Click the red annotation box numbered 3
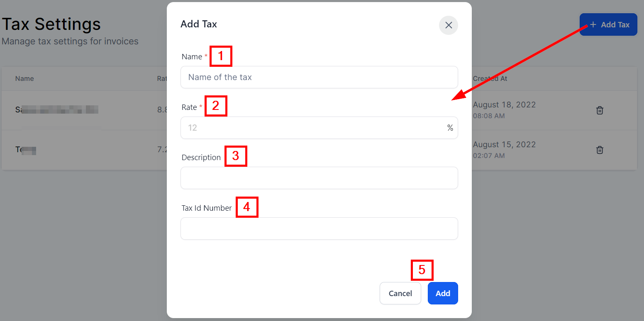644x321 pixels. (x=236, y=156)
